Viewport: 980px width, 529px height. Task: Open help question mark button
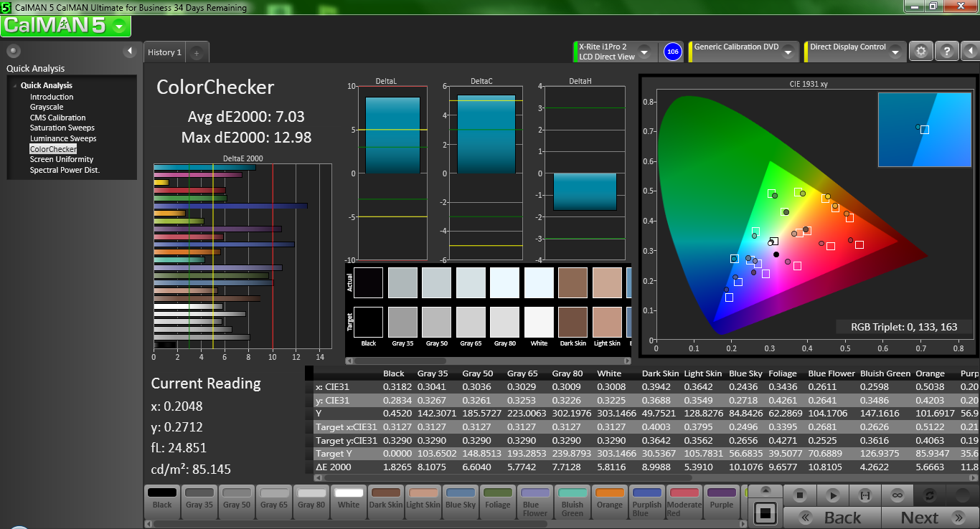point(947,52)
